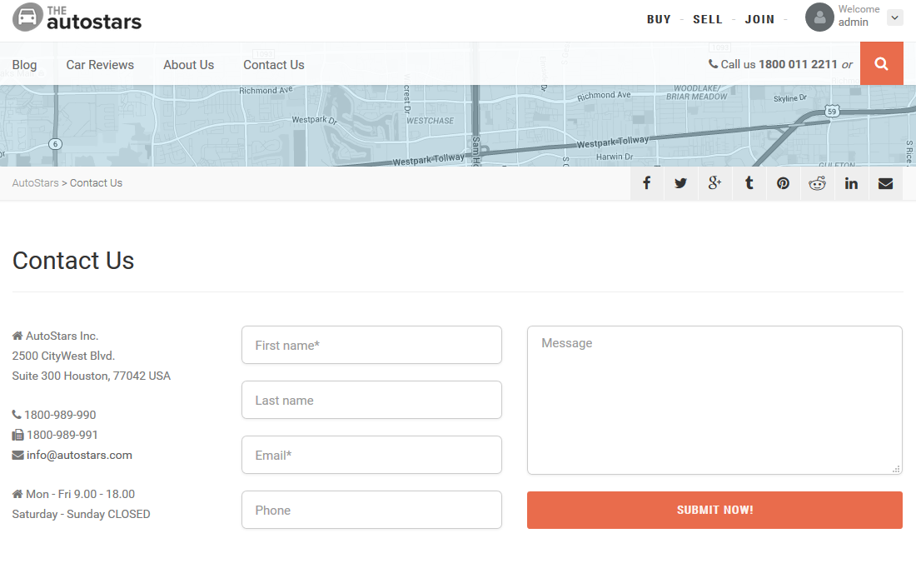Share via Reddit icon

pos(817,183)
